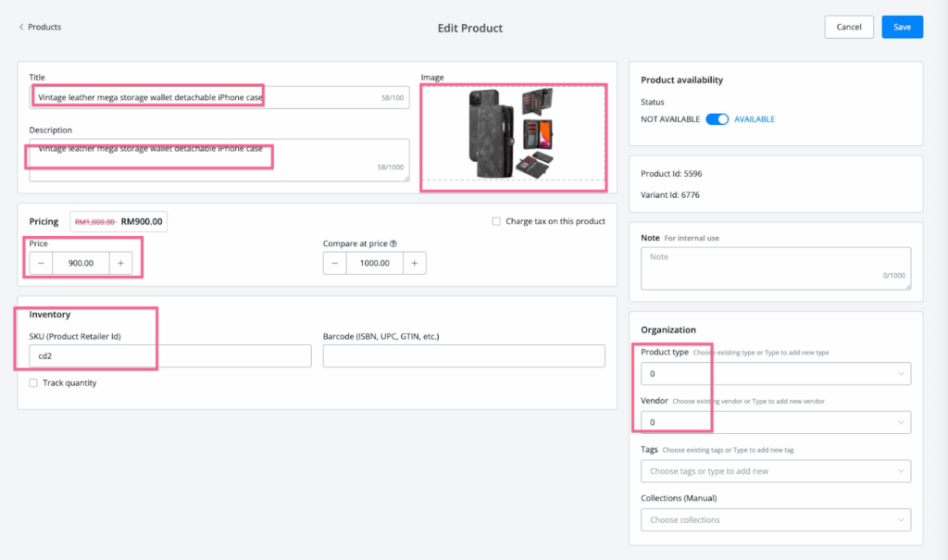Screen dimensions: 948x560
Task: Click the product image thumbnail
Action: (x=513, y=134)
